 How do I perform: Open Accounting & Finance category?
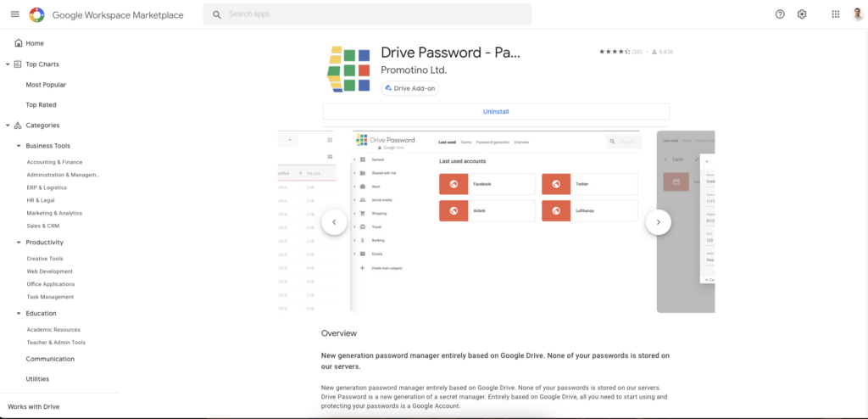pyautogui.click(x=54, y=162)
